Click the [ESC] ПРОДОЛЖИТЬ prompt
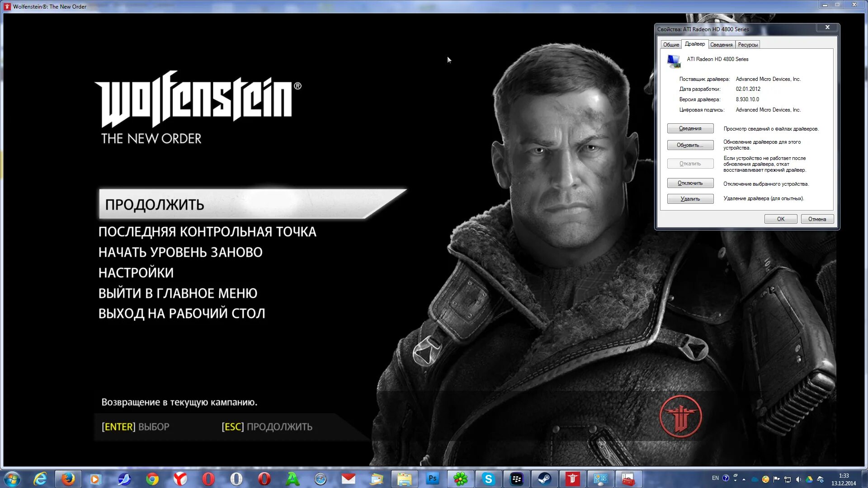 267,427
